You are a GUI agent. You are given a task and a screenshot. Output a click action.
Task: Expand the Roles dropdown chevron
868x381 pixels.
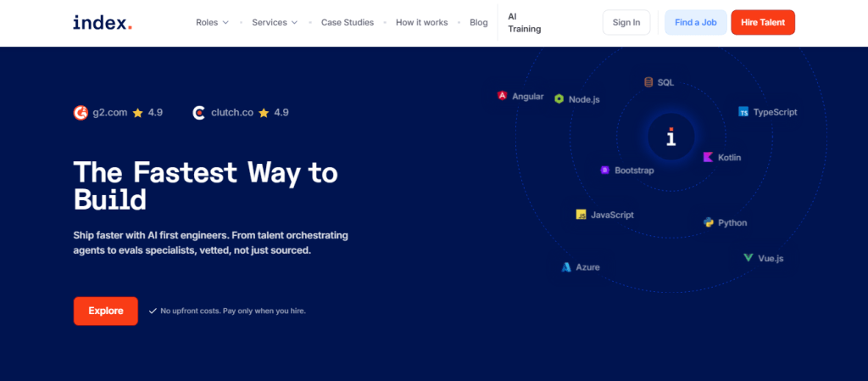coord(225,23)
